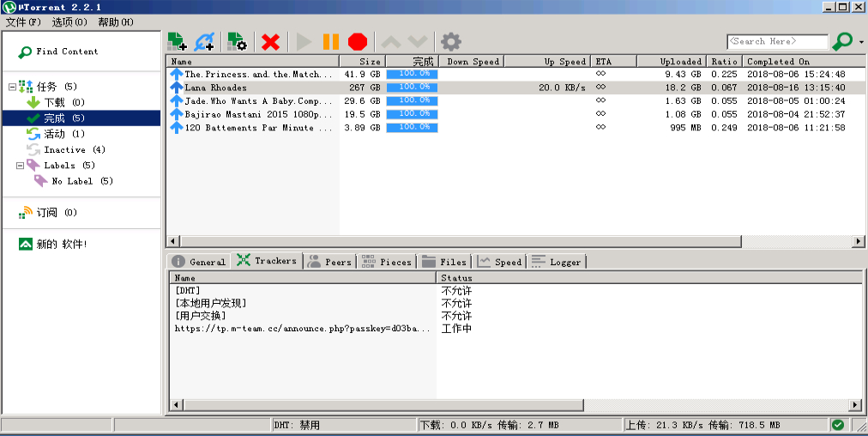Open the 选项(O) menu
Screen dimensions: 868x436
pos(69,22)
